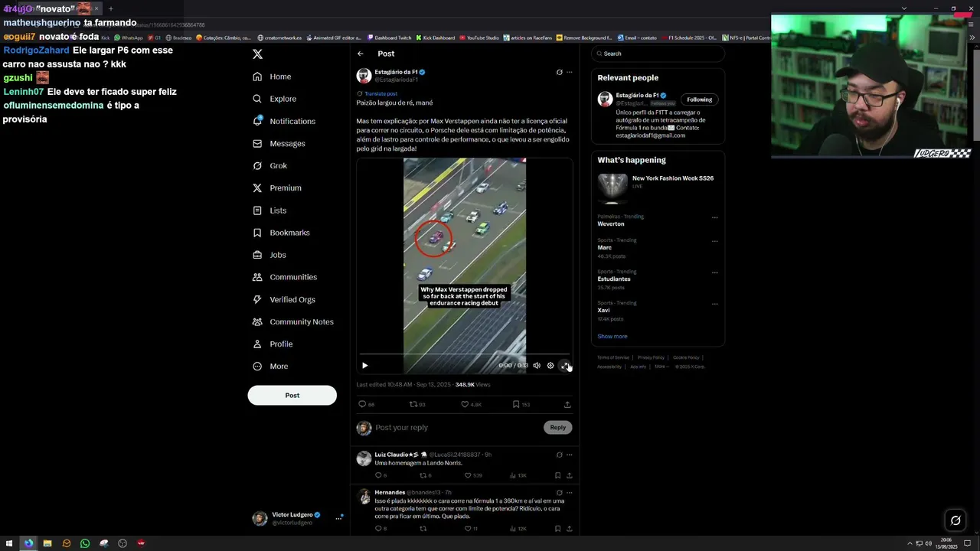Click Show more under trends
The height and width of the screenshot is (551, 980).
[x=612, y=336]
